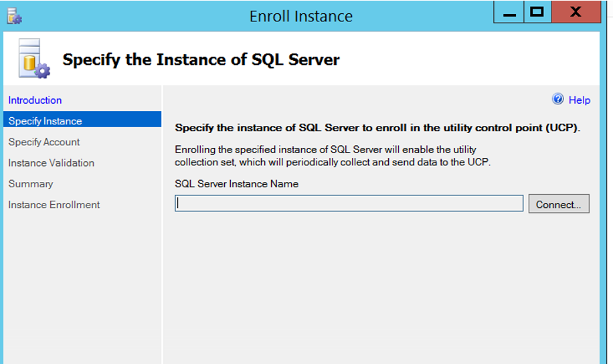The height and width of the screenshot is (364, 613).
Task: Click the paragraph about the utility collection set
Action: (333, 156)
